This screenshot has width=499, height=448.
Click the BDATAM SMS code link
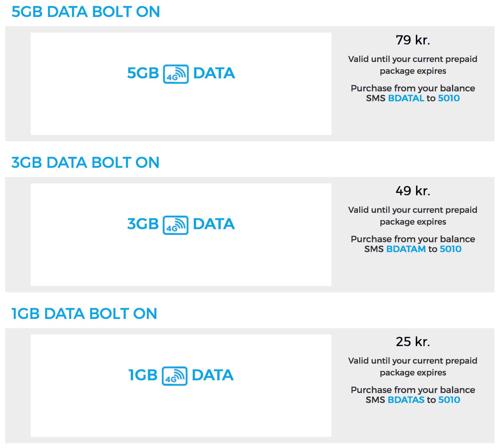tap(406, 249)
